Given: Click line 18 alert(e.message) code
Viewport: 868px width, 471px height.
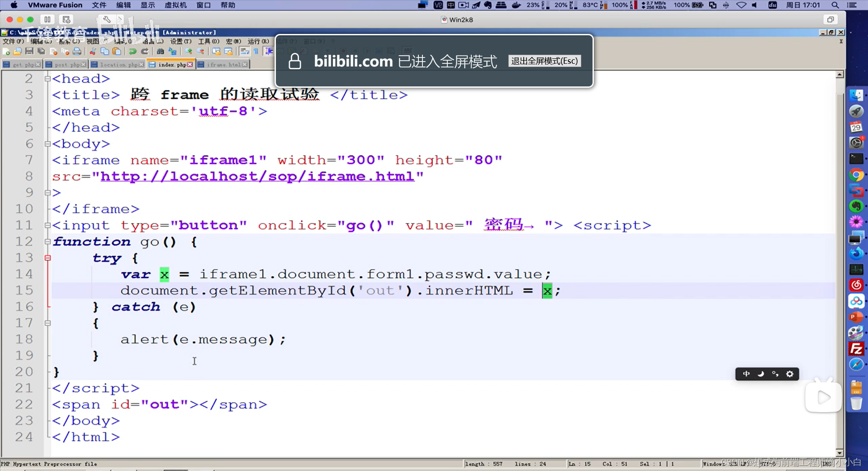Looking at the screenshot, I should [x=203, y=339].
